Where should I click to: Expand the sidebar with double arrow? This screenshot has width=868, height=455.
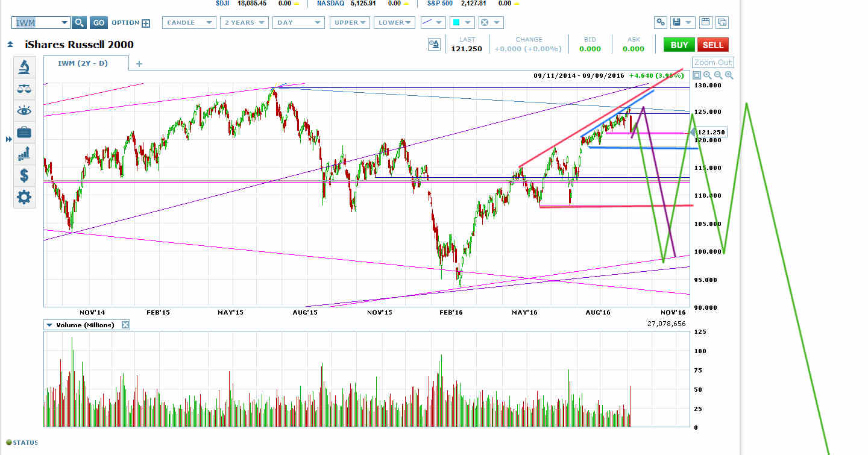click(9, 139)
